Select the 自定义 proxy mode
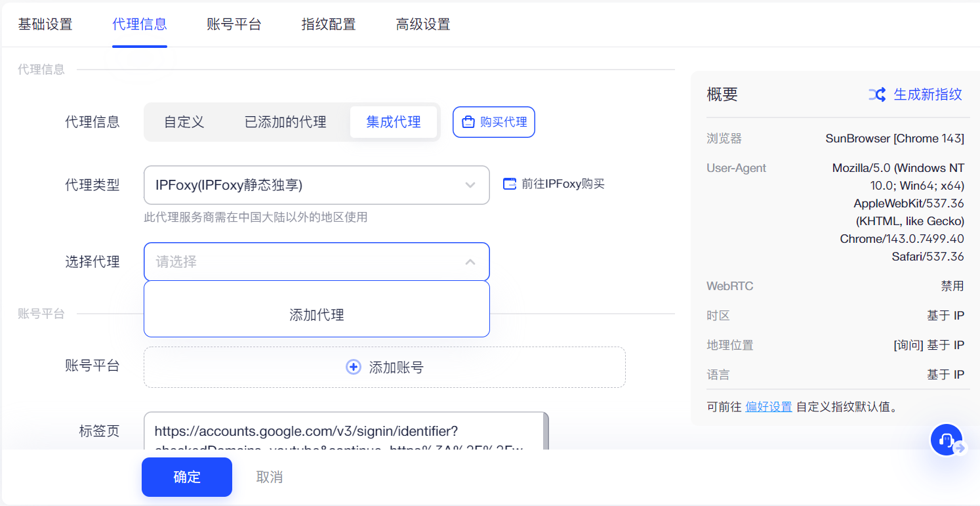 click(x=184, y=122)
